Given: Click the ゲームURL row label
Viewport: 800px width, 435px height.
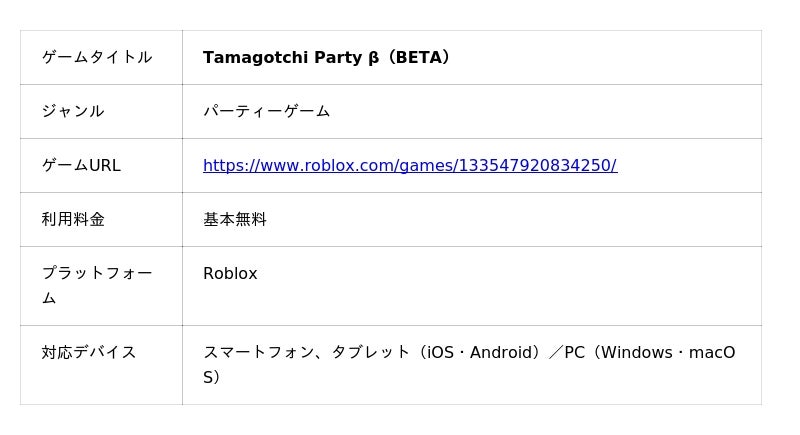Looking at the screenshot, I should point(81,166).
